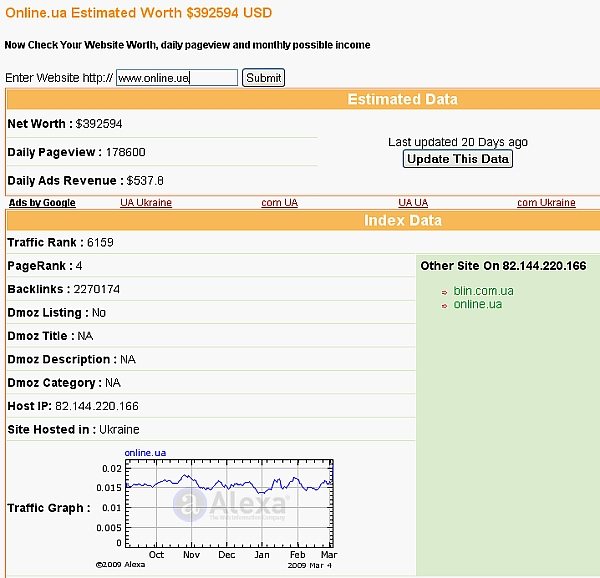Click the Alexa traffic graph line
This screenshot has height=578, width=600.
230,483
